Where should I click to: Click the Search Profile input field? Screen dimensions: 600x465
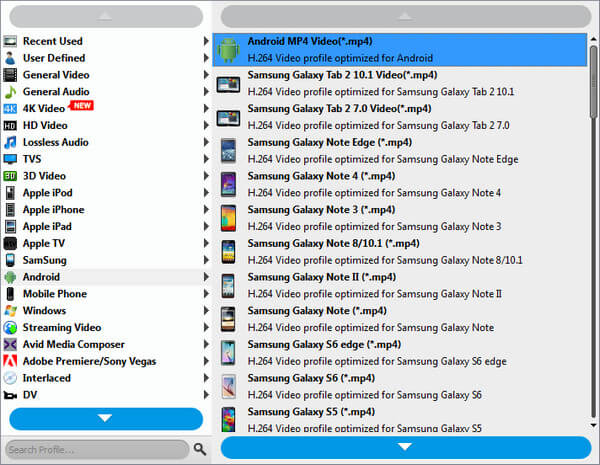point(97,449)
